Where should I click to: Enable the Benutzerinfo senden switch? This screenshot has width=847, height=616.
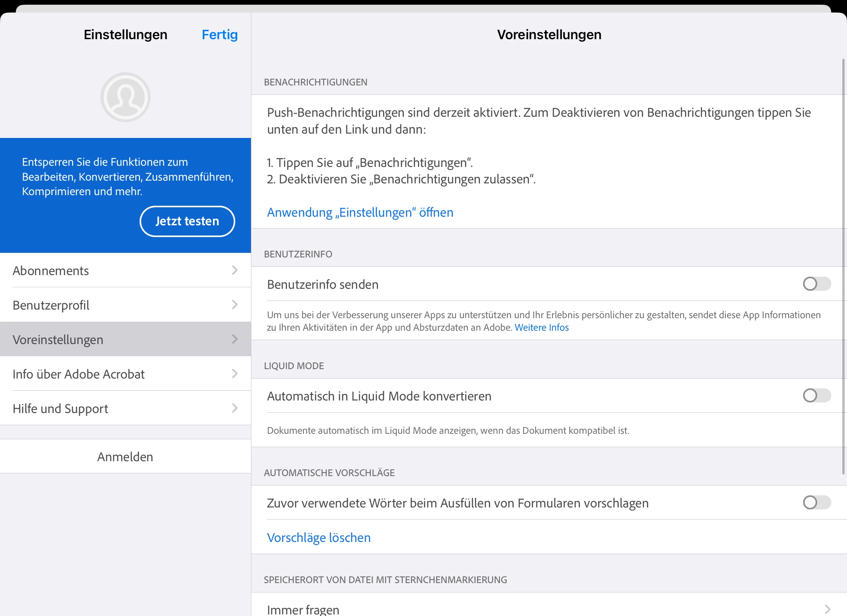[816, 284]
